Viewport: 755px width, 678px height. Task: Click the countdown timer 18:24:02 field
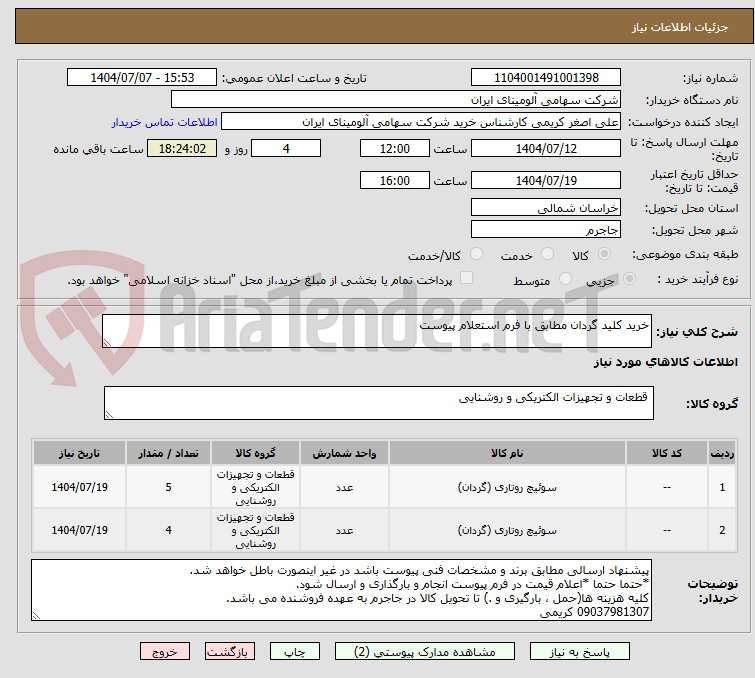182,148
